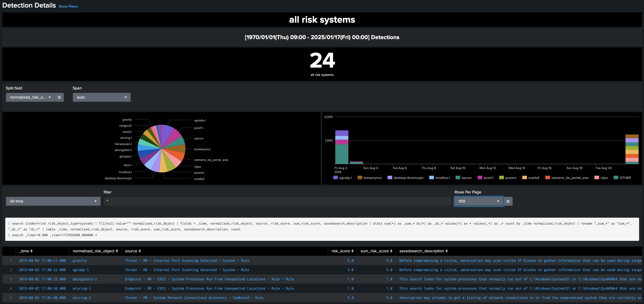Sort the table by the source column
Image resolution: width=644 pixels, height=304 pixels.
click(133, 251)
